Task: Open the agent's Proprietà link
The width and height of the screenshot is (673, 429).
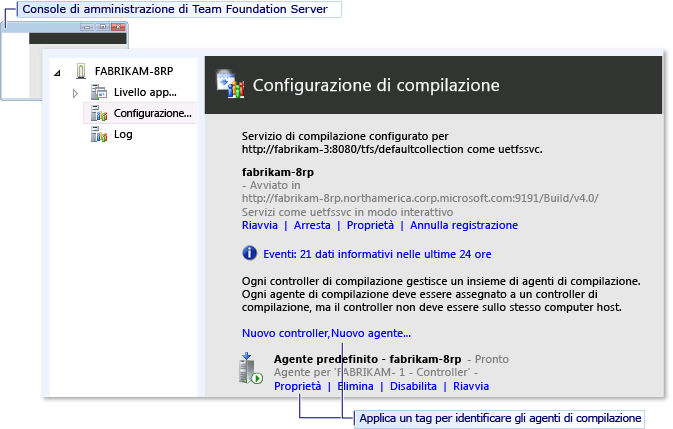Action: 297,386
